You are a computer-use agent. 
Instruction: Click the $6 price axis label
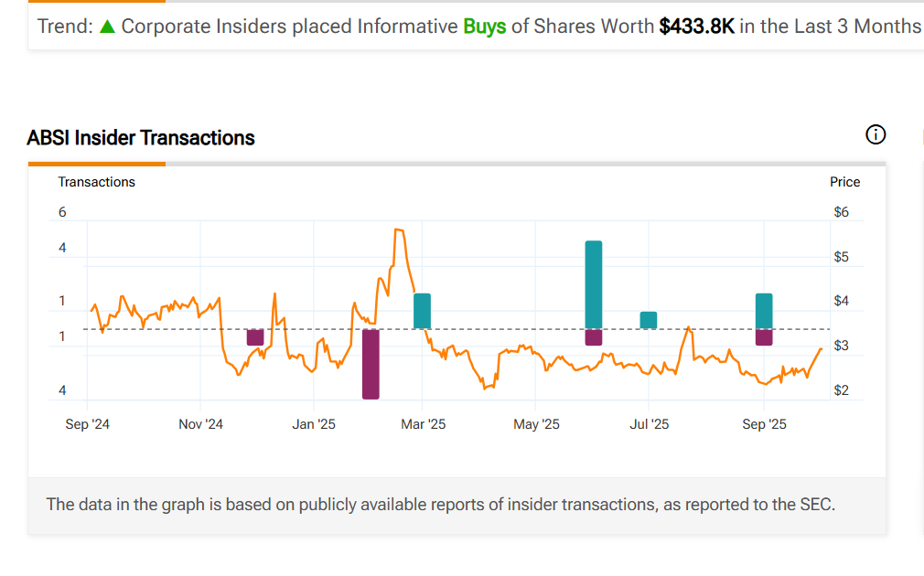point(841,212)
